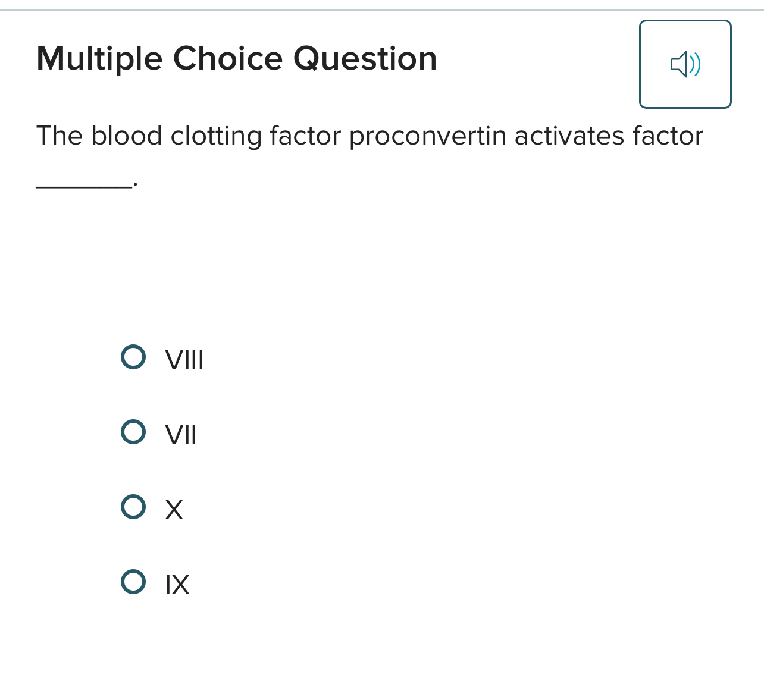
Task: Click the IX answer label text
Action: [x=177, y=585]
